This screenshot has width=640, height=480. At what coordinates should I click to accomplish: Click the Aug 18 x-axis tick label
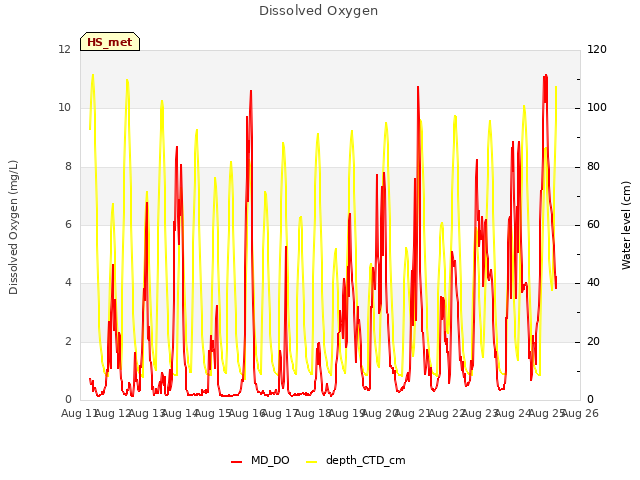tap(313, 413)
